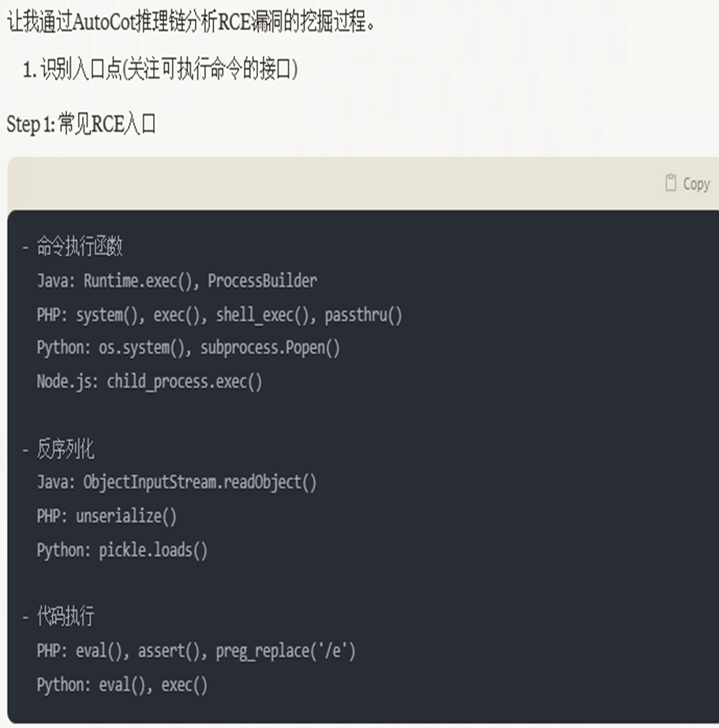The height and width of the screenshot is (728, 719).
Task: Click the PHP unserialize() line
Action: click(x=107, y=517)
